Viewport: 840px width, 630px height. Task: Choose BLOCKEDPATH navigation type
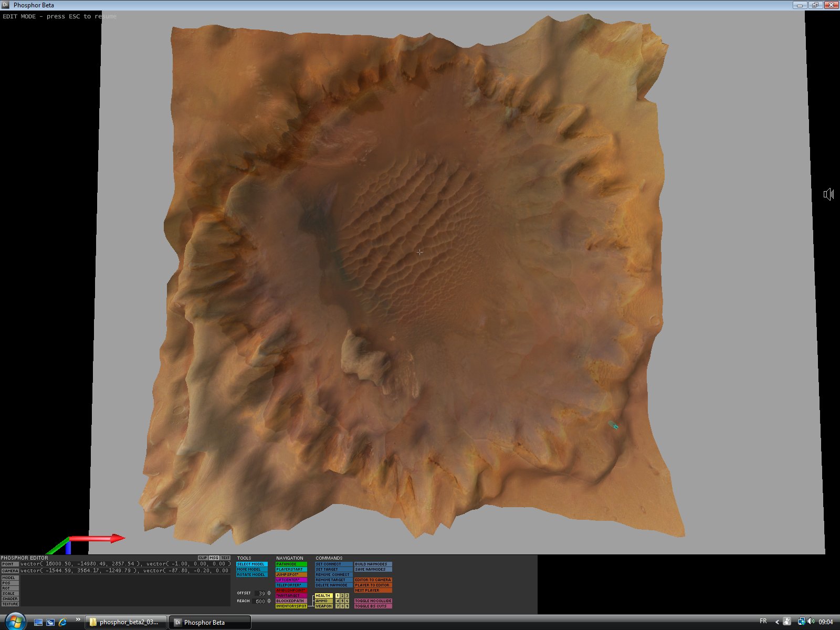coord(291,601)
